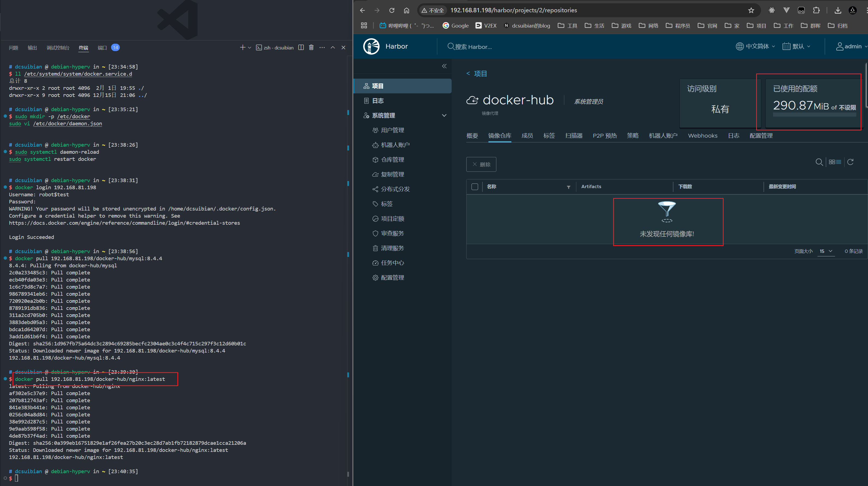This screenshot has width=868, height=486.
Task: Split the VS Code terminal
Action: [x=301, y=48]
